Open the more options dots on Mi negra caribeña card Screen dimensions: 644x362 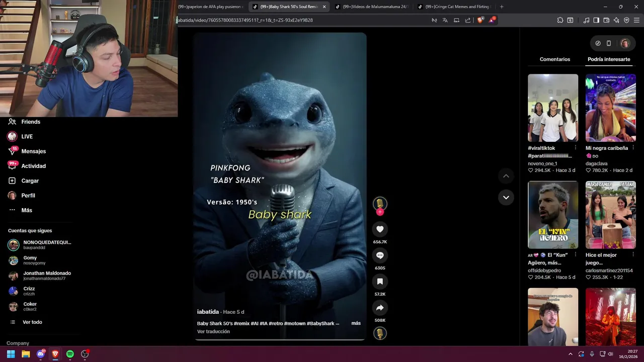(633, 148)
